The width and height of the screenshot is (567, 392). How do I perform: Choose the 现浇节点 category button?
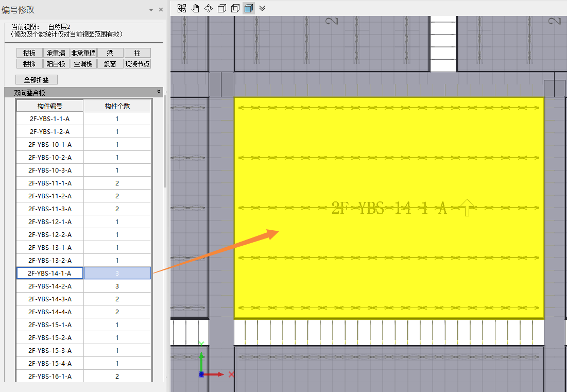pyautogui.click(x=138, y=64)
